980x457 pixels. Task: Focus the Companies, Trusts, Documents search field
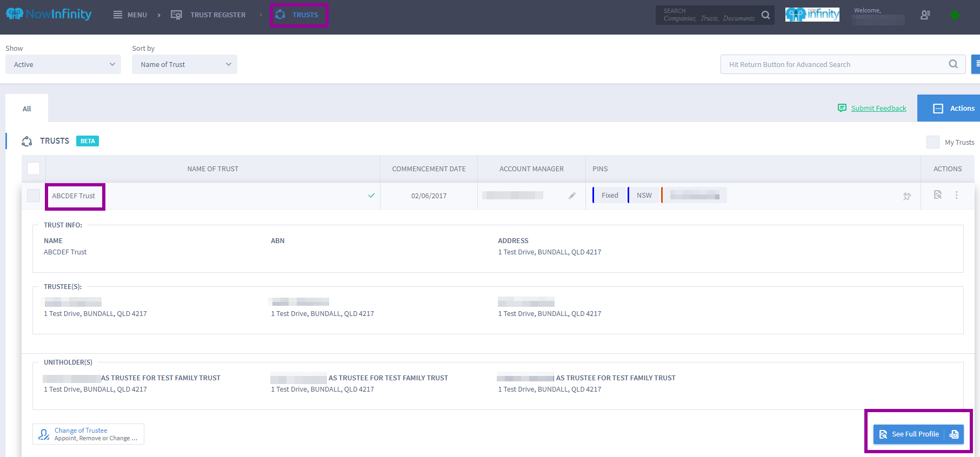pos(709,15)
